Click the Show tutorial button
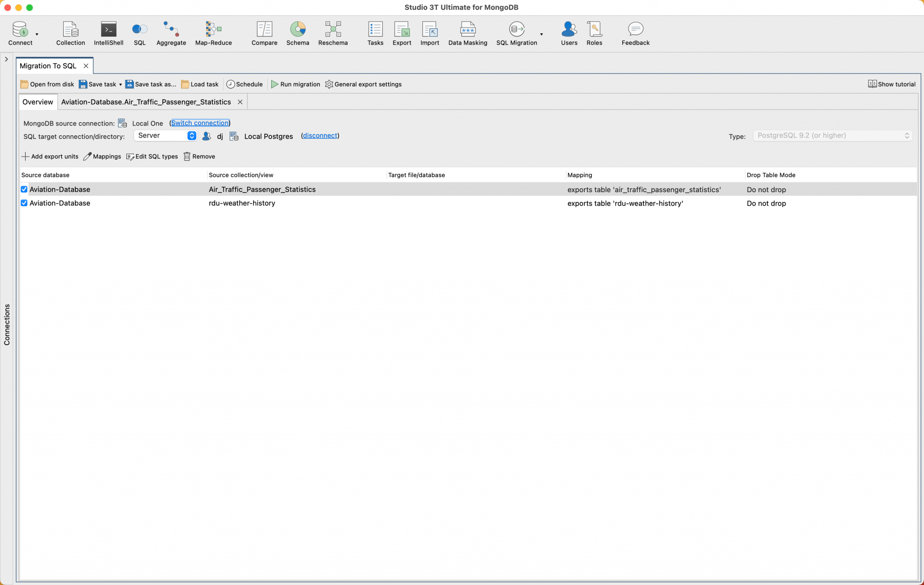Image resolution: width=924 pixels, height=585 pixels. coord(891,84)
